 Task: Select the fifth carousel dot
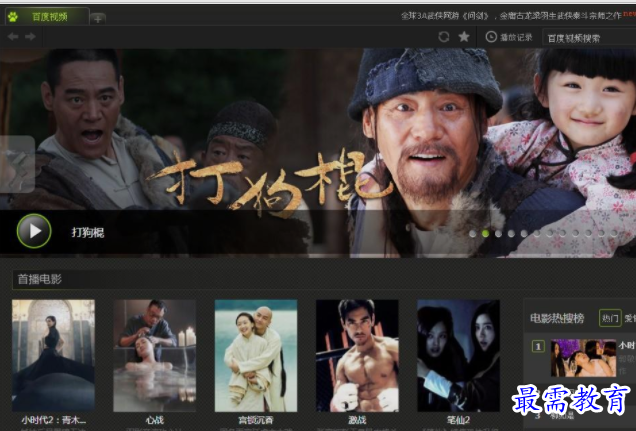[524, 234]
